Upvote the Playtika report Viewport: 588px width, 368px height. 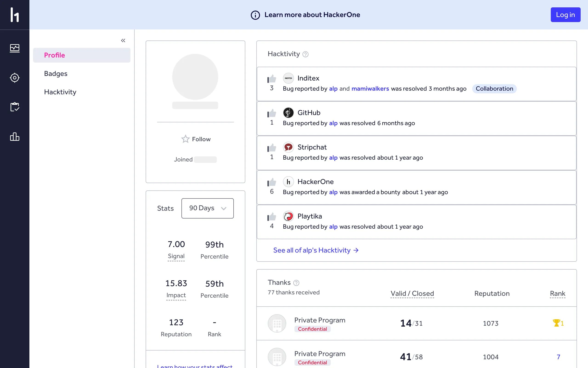click(x=272, y=217)
